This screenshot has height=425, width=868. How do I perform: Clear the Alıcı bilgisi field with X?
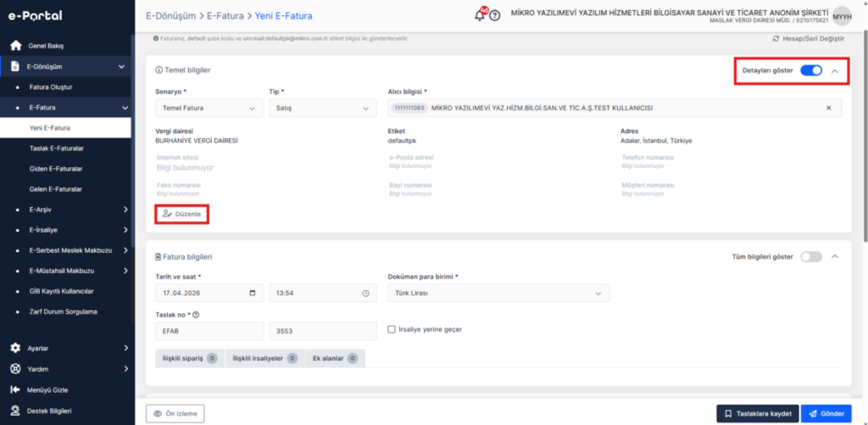point(829,108)
